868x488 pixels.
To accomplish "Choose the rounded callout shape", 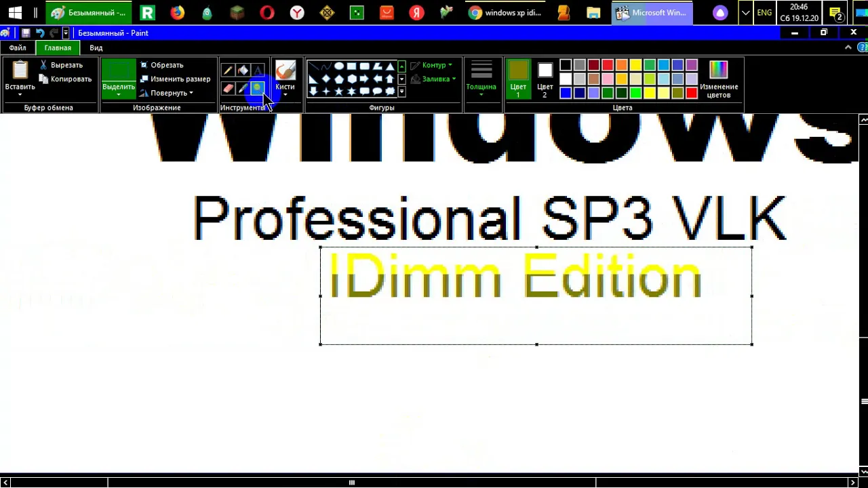I will [365, 91].
